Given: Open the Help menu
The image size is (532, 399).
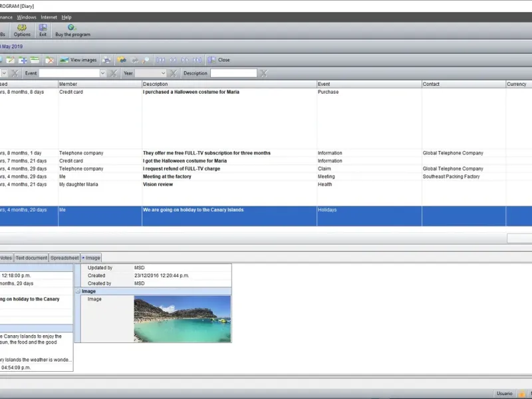Looking at the screenshot, I should click(66, 17).
